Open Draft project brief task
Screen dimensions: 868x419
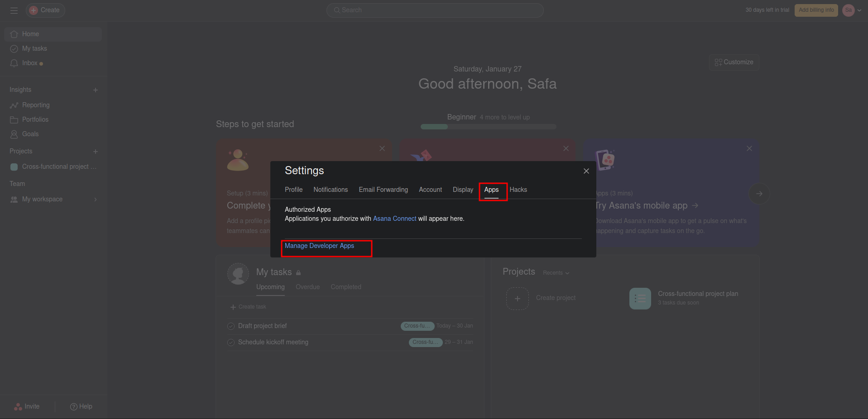[263, 326]
